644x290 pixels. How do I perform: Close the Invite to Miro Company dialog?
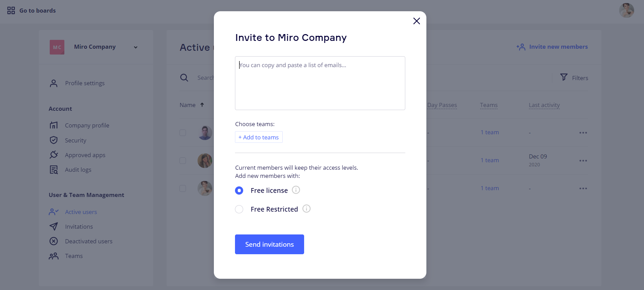[x=417, y=21]
